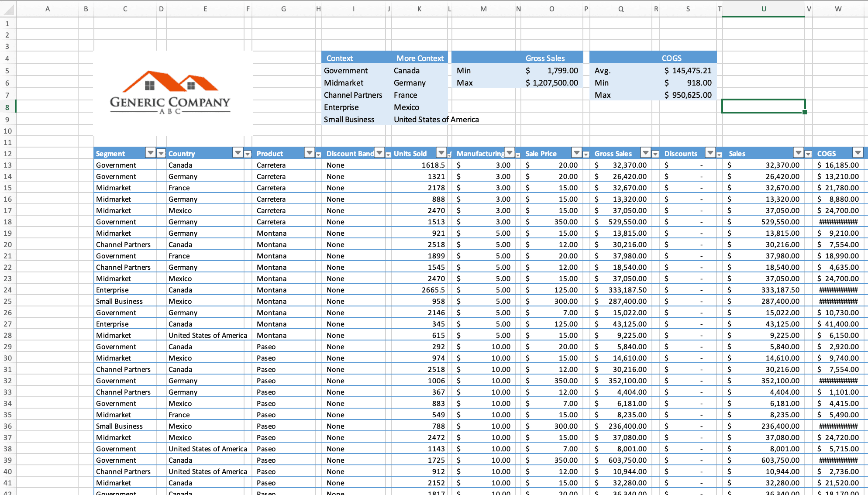
Task: Select column header A
Action: pyautogui.click(x=47, y=9)
